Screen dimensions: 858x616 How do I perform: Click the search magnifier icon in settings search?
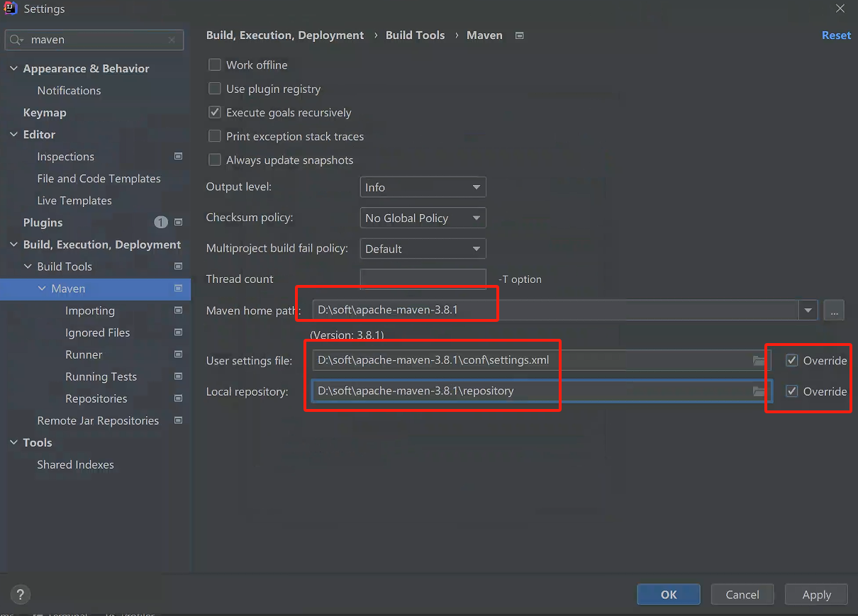coord(17,40)
